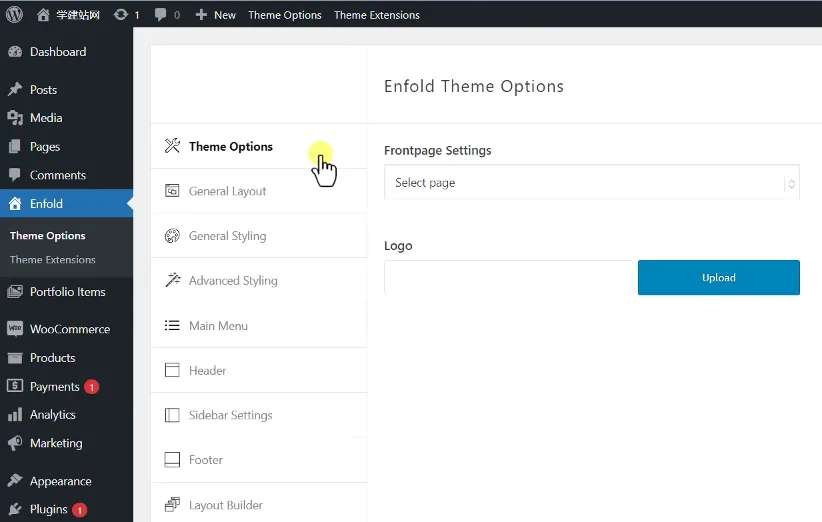Switch to the Header tab

click(259, 370)
